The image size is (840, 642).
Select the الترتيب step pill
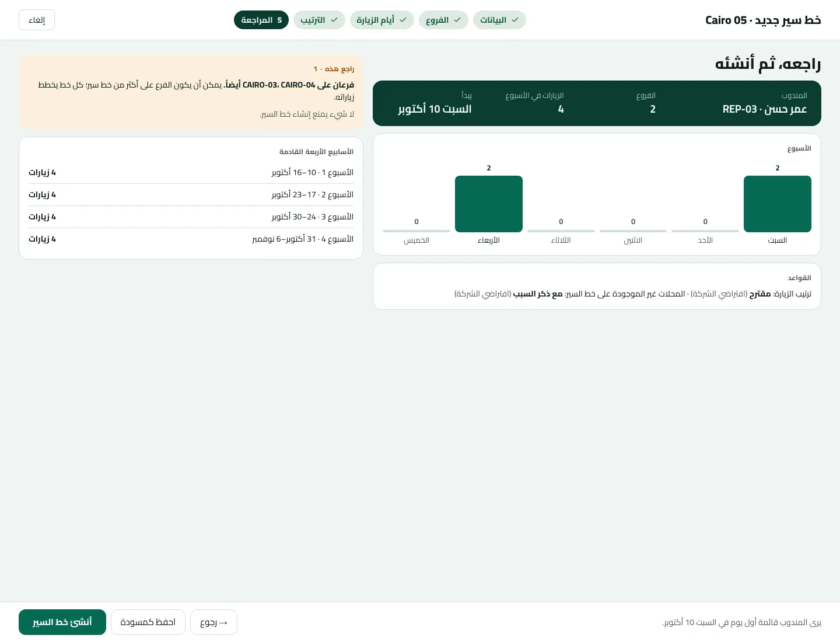[319, 20]
